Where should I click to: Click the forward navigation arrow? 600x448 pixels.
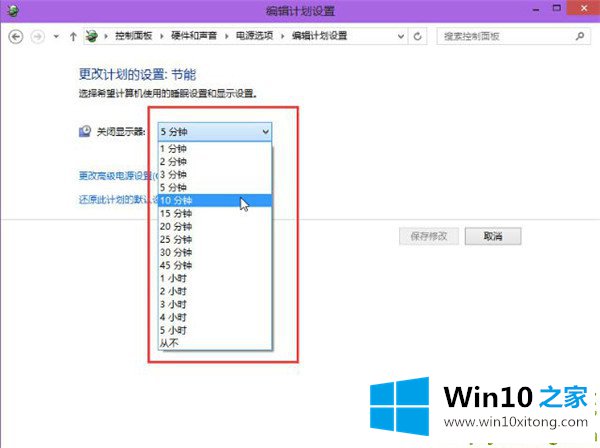tap(38, 37)
